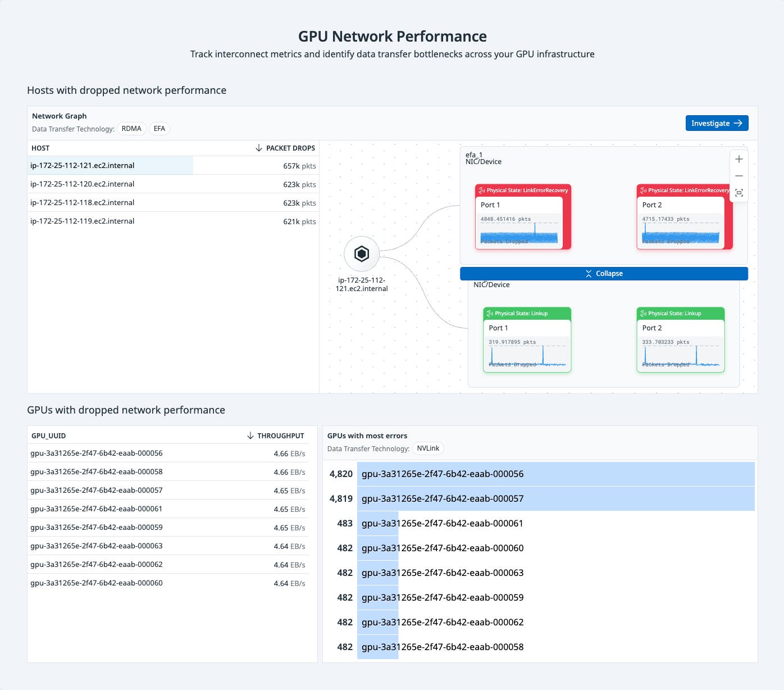Click the Investigate button

(x=717, y=123)
